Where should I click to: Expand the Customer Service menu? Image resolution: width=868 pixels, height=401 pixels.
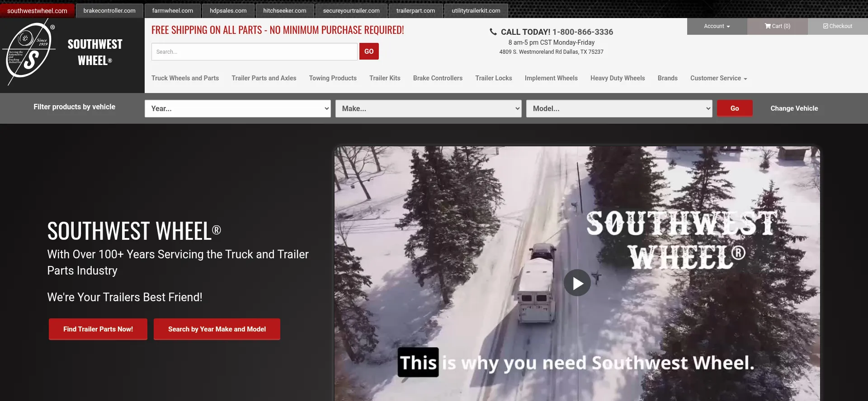pyautogui.click(x=718, y=78)
